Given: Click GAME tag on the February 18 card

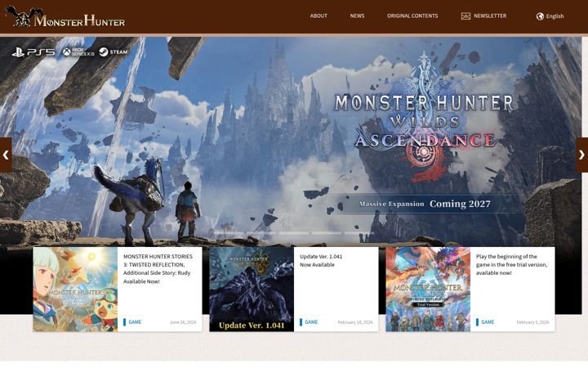Looking at the screenshot, I should (x=309, y=322).
